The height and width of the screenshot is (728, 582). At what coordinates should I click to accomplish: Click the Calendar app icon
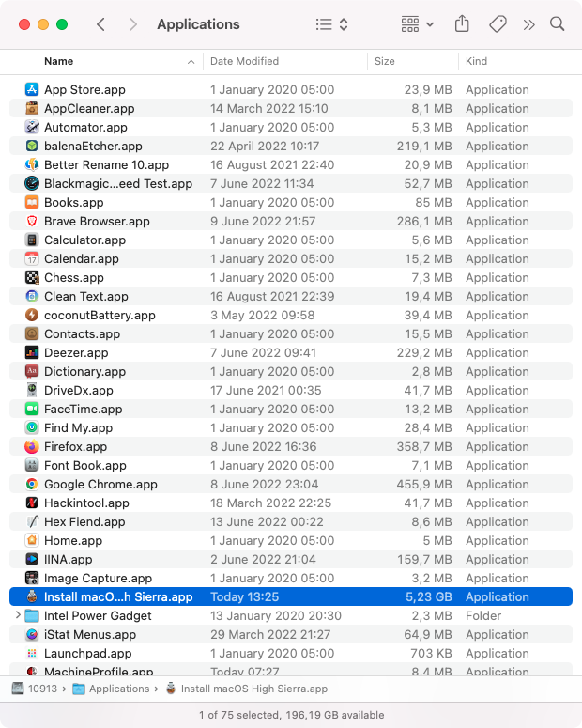[32, 258]
